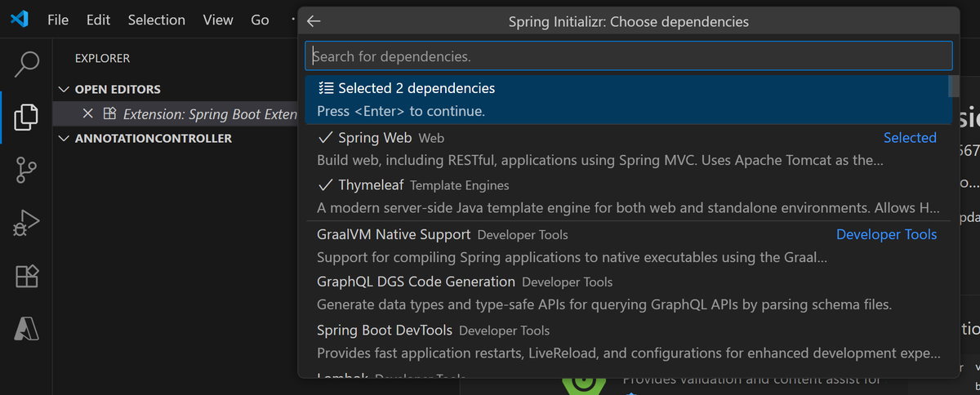Open the Extensions view icon
The height and width of the screenshot is (395, 980).
point(26,276)
